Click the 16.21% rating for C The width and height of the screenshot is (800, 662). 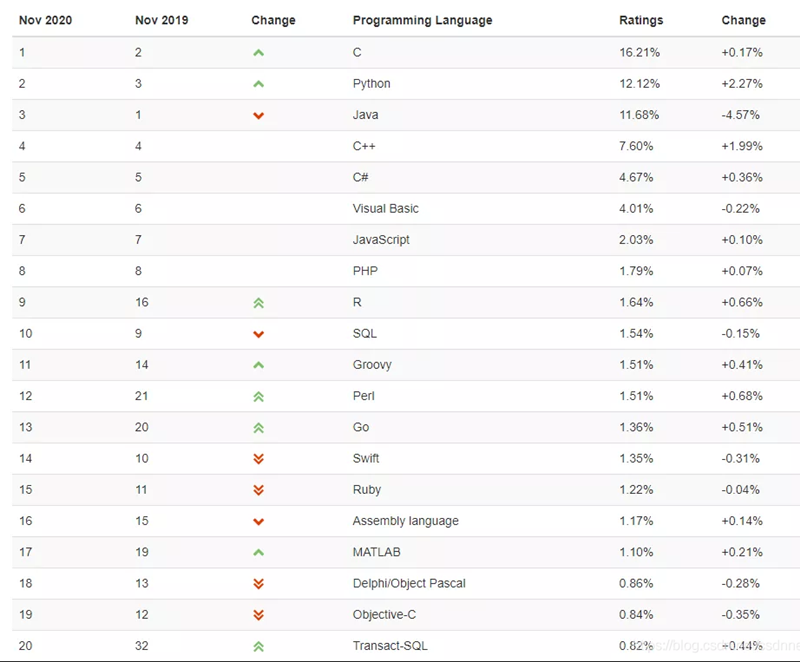tap(639, 53)
